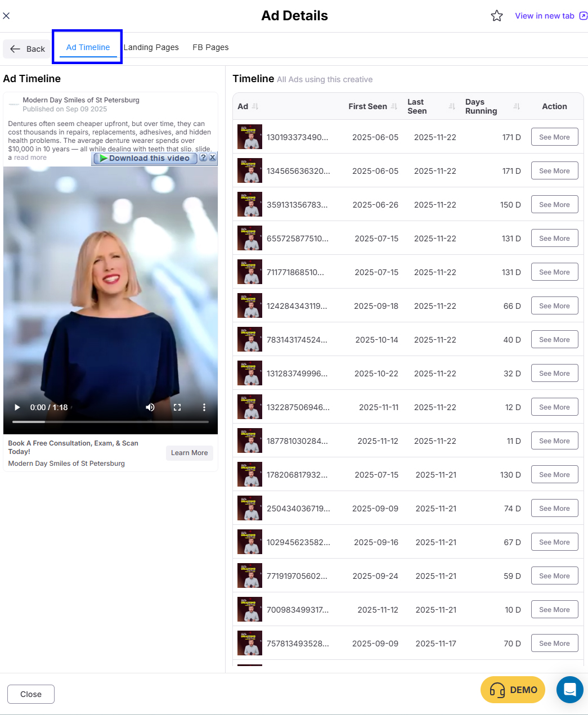
Task: Open the live chat support icon
Action: click(x=569, y=689)
